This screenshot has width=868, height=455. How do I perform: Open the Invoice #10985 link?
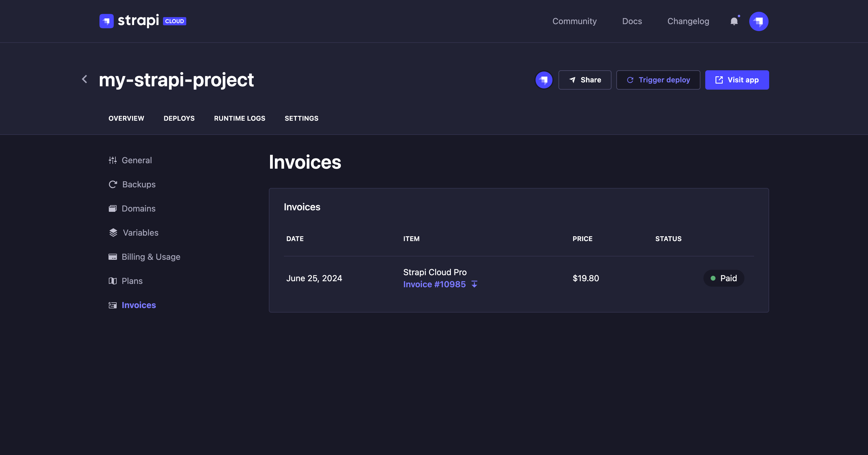[x=434, y=284]
